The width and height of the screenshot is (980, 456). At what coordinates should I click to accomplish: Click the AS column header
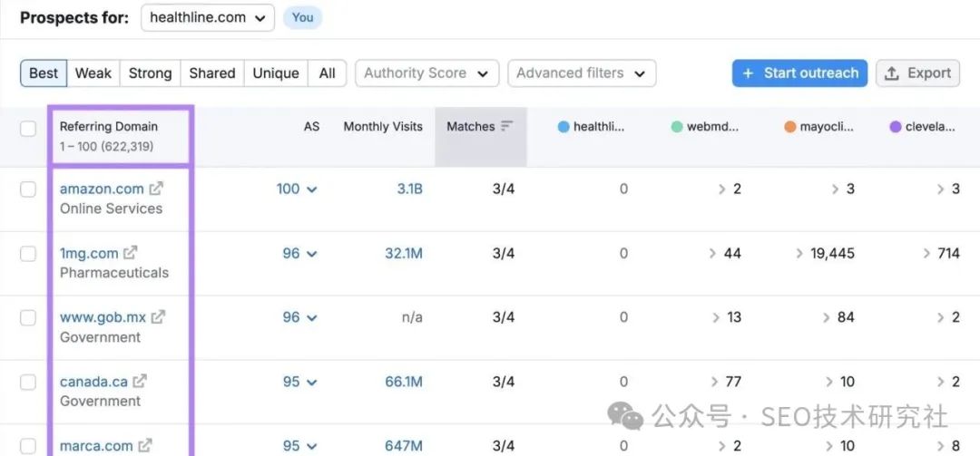point(311,126)
